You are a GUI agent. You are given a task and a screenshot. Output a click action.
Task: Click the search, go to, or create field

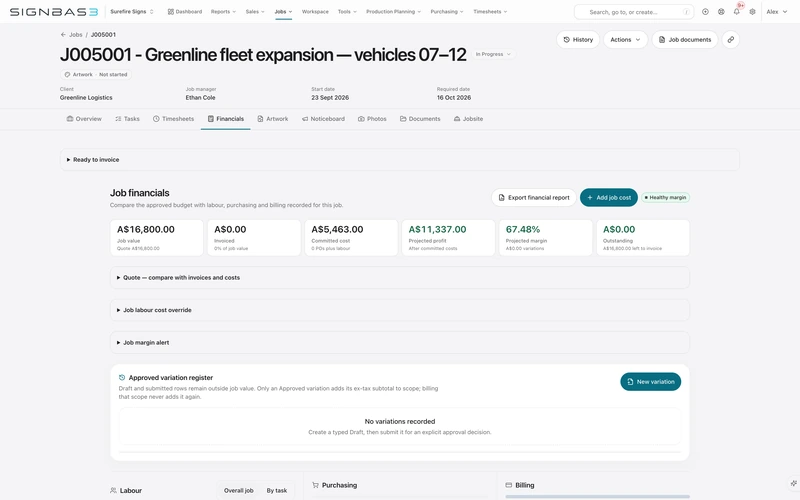tap(634, 12)
